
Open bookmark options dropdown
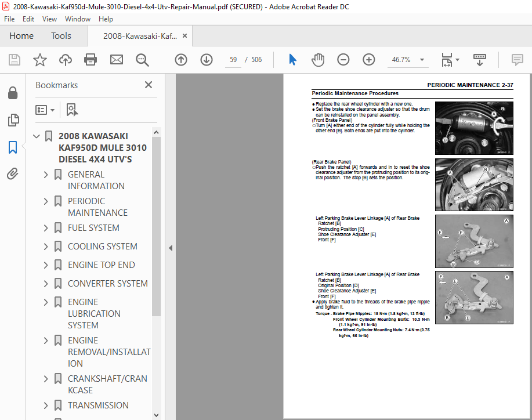pyautogui.click(x=45, y=110)
